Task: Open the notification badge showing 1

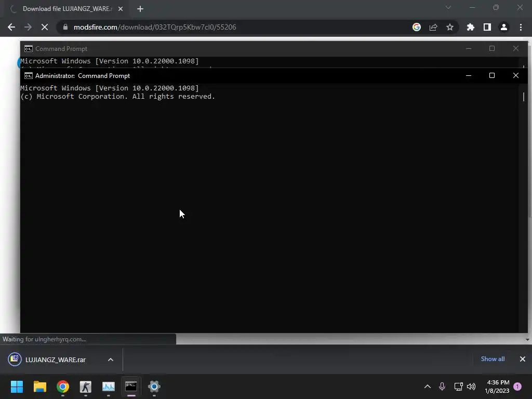Action: click(517, 387)
